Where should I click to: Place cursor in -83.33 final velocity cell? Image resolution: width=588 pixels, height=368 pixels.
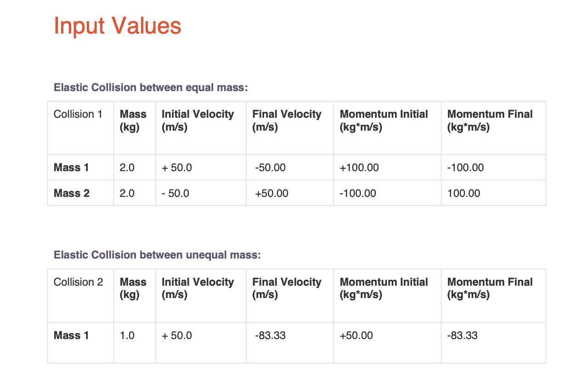coord(271,335)
